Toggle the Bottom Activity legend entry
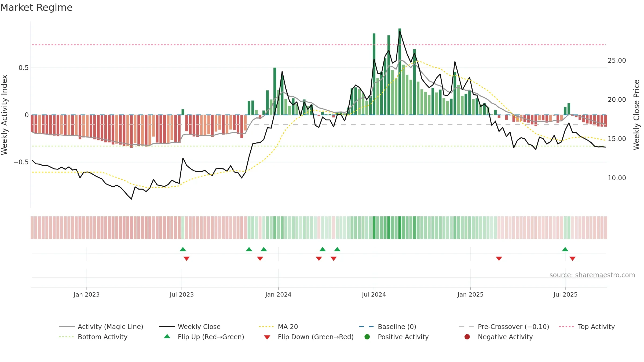644x362 pixels. (93, 337)
